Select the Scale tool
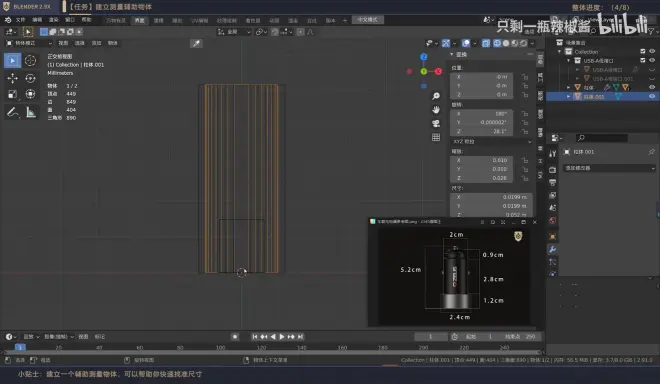Image resolution: width=660 pixels, height=384 pixels. [x=12, y=94]
